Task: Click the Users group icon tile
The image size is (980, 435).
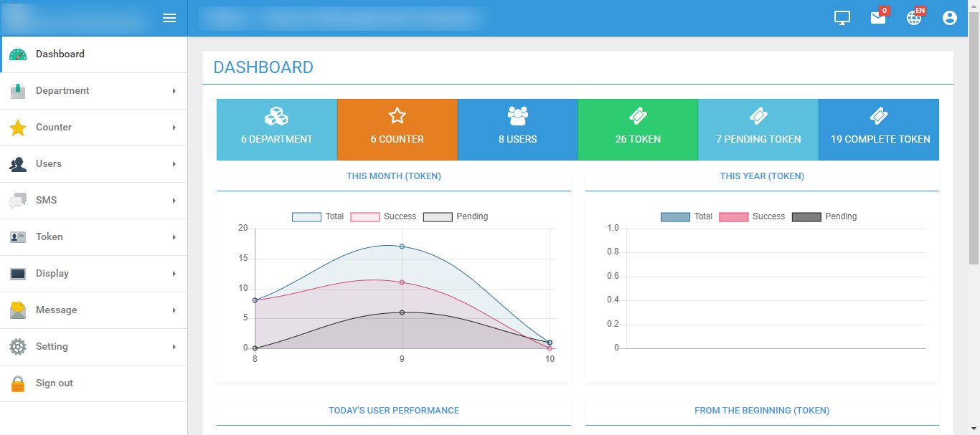Action: coord(517,115)
